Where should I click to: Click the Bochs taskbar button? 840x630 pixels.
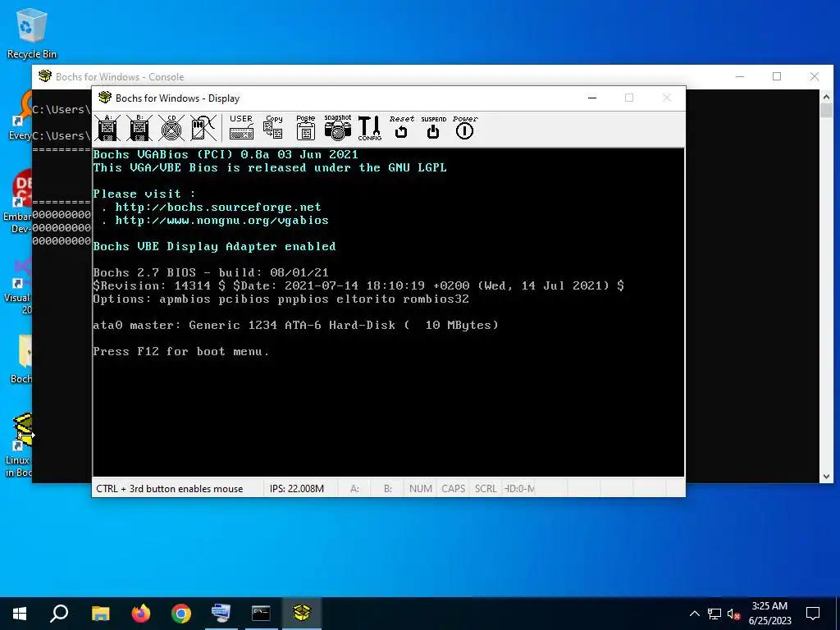point(302,614)
